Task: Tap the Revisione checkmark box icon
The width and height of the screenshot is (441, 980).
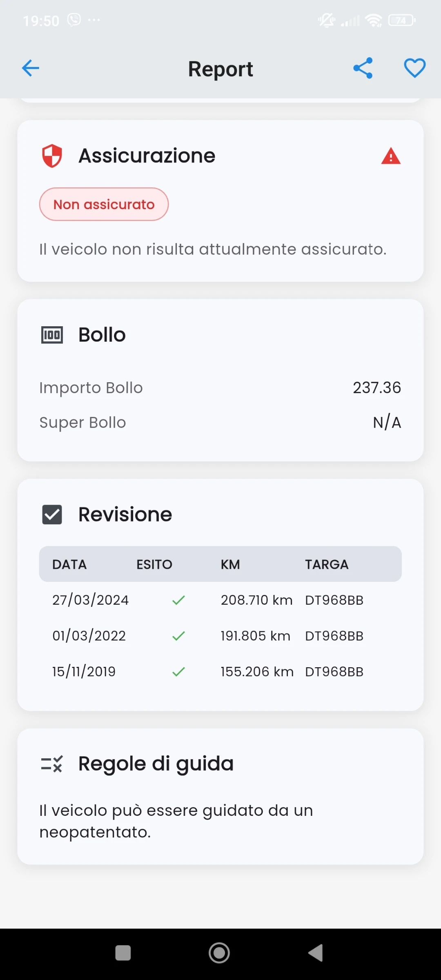Action: [x=52, y=514]
